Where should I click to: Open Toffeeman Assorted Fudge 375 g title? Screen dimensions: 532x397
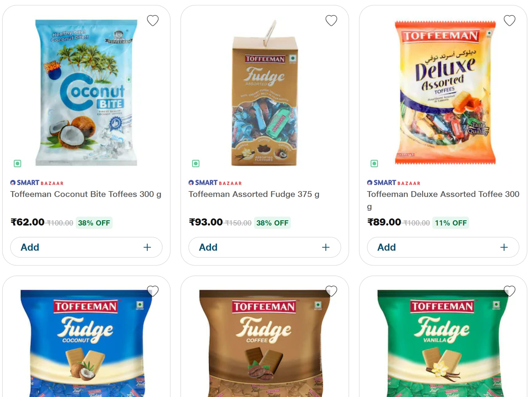point(254,194)
